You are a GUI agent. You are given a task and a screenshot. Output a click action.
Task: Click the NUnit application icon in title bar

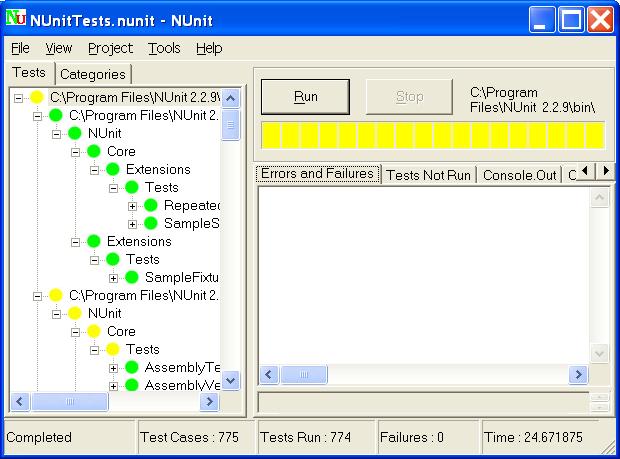(x=16, y=18)
